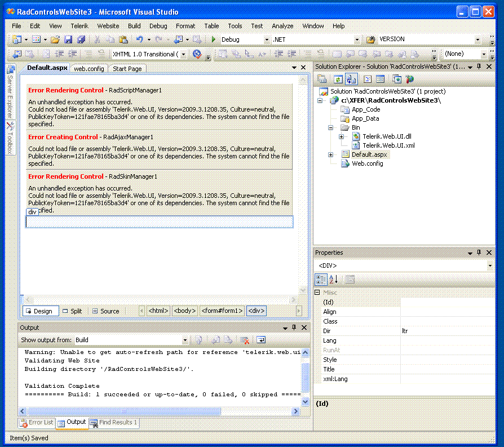
Task: Click Property Pages icon in Properties panel
Action: [x=350, y=279]
